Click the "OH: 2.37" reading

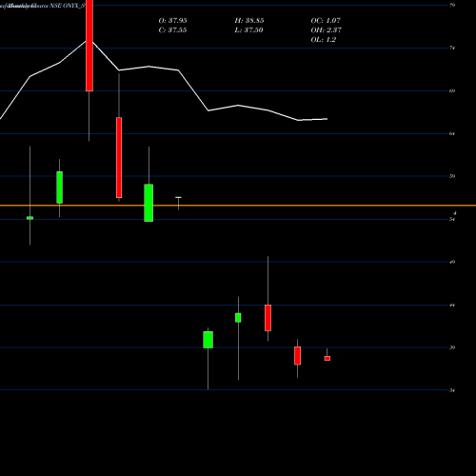click(327, 30)
